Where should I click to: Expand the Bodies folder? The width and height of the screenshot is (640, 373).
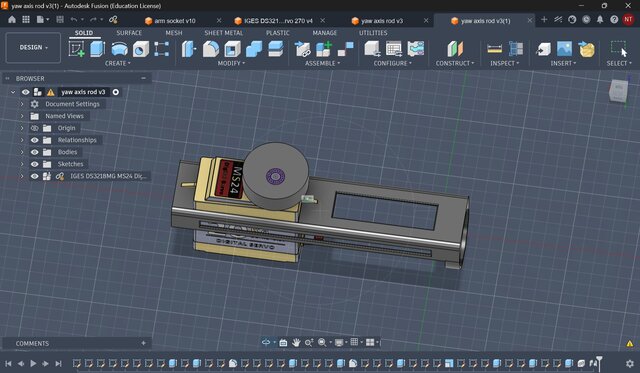22,152
